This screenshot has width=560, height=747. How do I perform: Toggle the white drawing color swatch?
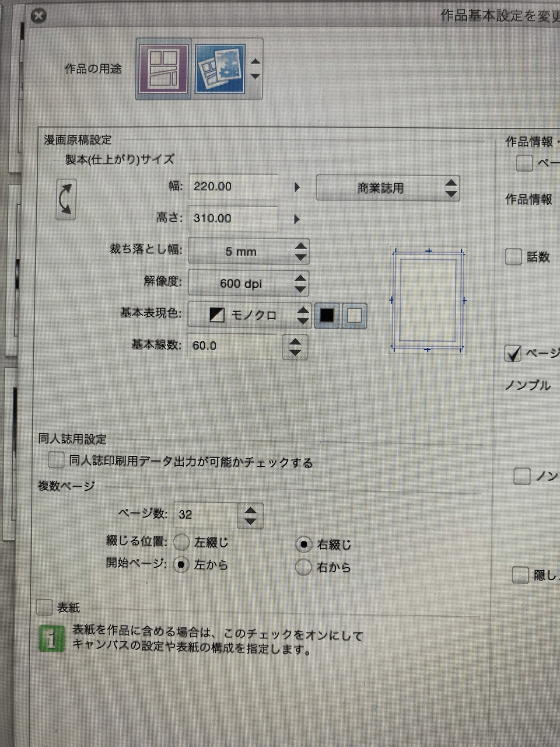354,316
